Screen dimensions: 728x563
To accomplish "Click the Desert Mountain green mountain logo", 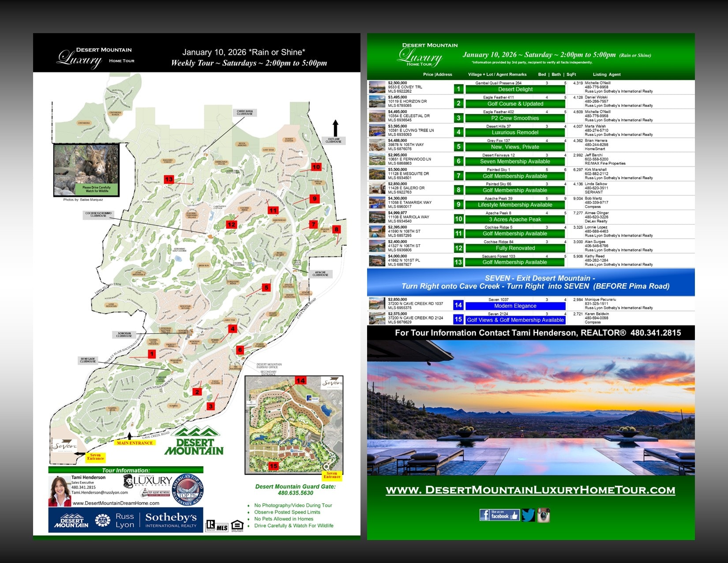I will click(x=194, y=441).
